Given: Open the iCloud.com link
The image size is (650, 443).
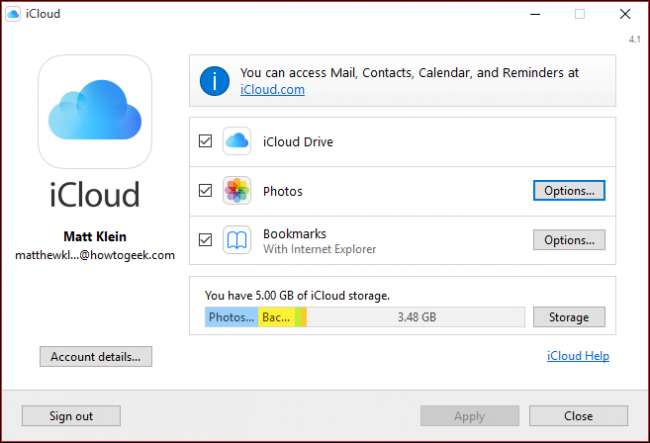Looking at the screenshot, I should pyautogui.click(x=272, y=89).
